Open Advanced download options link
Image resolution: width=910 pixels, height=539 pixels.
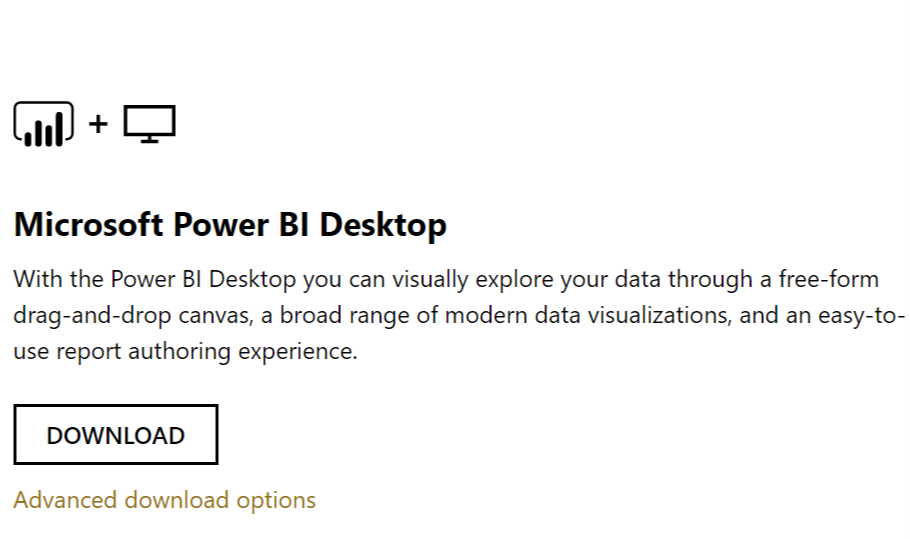pos(164,500)
